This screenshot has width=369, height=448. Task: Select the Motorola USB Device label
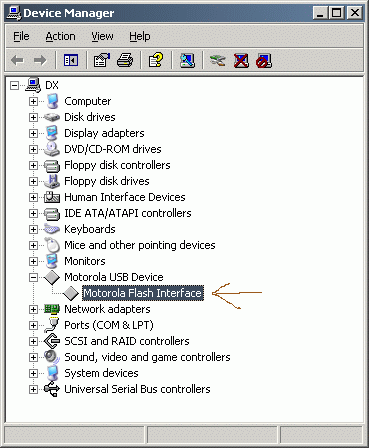coord(114,277)
